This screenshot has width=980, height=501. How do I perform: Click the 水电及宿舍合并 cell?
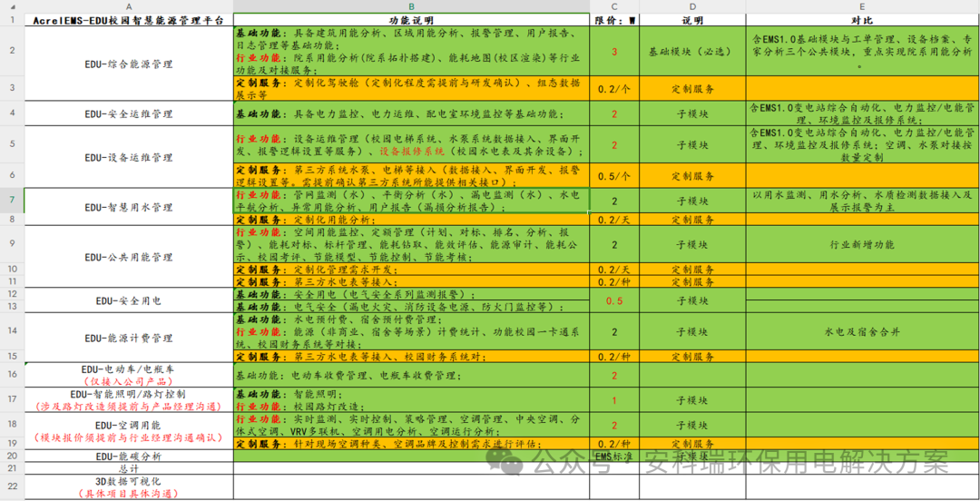pyautogui.click(x=862, y=331)
